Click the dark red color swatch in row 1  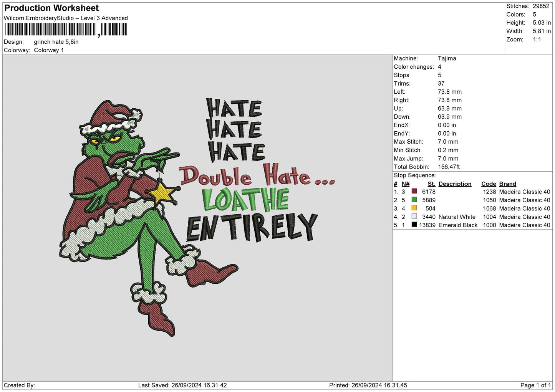click(414, 191)
